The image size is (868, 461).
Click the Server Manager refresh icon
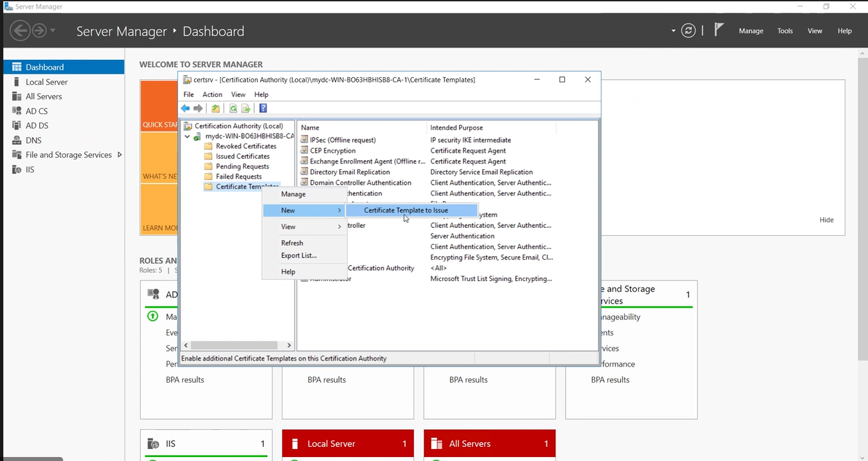pos(689,31)
